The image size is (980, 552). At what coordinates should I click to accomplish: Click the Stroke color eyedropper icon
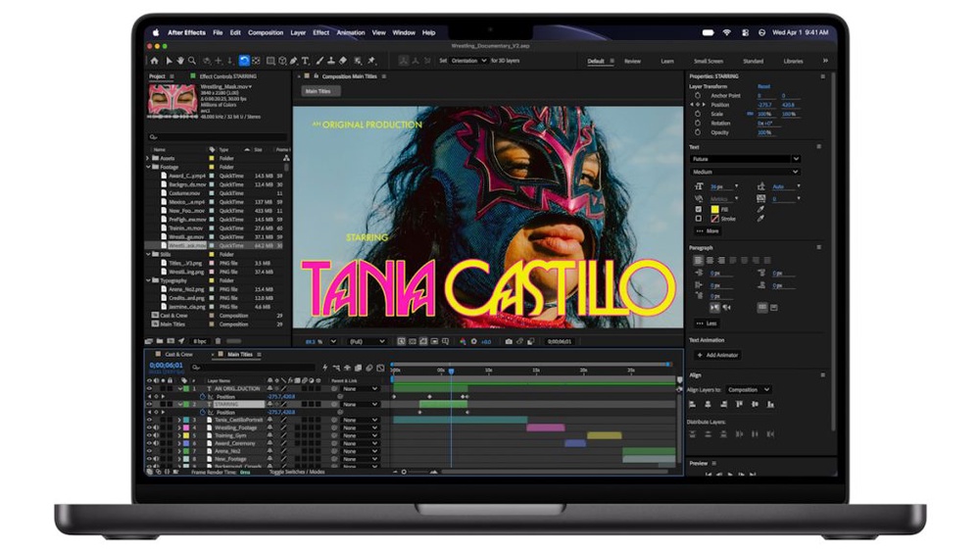(760, 219)
